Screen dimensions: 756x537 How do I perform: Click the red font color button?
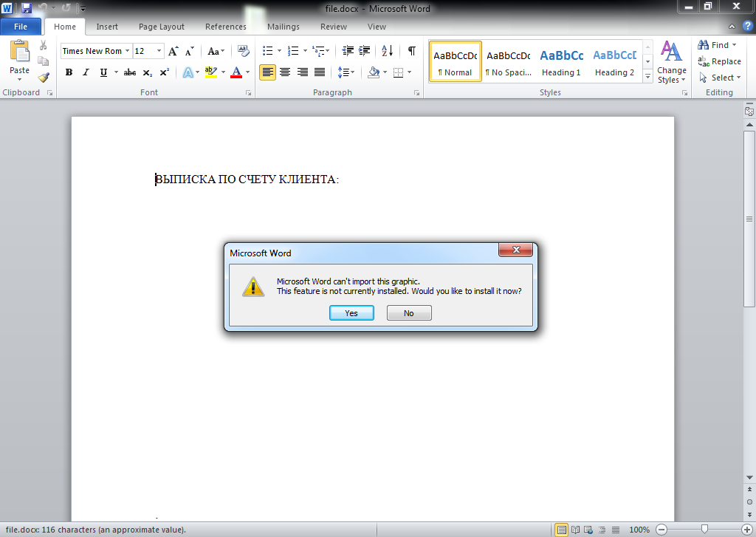(236, 72)
